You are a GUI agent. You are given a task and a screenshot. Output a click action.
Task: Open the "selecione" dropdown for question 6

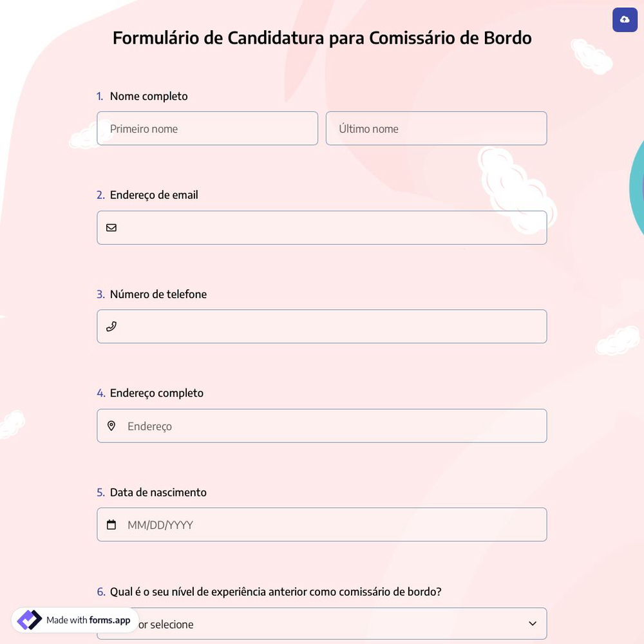(322, 623)
